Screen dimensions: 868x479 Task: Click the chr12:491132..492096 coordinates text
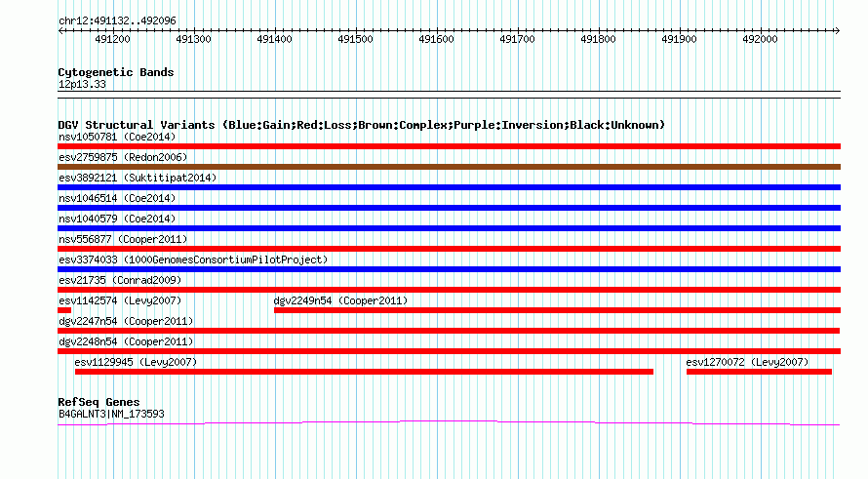117,21
